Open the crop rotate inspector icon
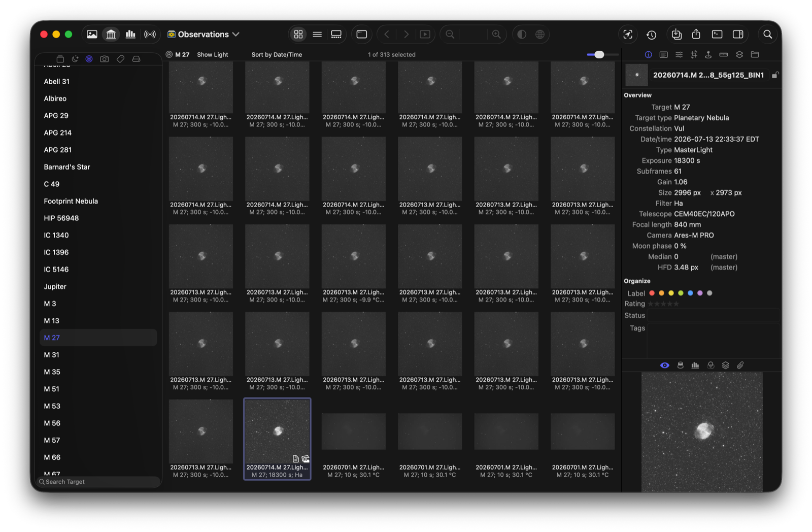 point(694,54)
